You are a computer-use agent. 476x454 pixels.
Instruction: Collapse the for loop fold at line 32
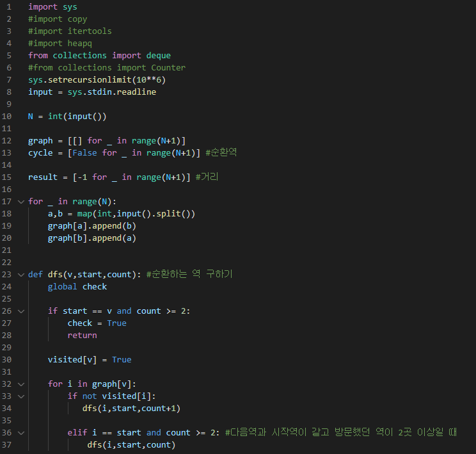pos(21,384)
